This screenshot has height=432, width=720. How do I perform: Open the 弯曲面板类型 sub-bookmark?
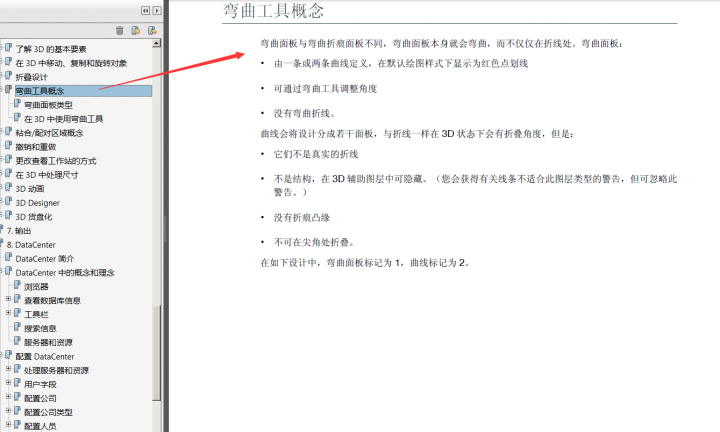tap(48, 105)
